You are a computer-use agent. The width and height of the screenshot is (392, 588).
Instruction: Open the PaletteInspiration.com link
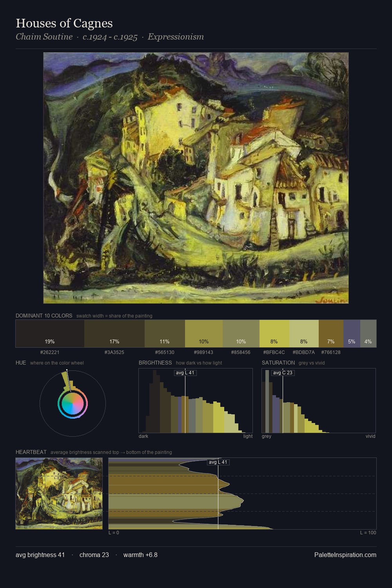click(345, 555)
